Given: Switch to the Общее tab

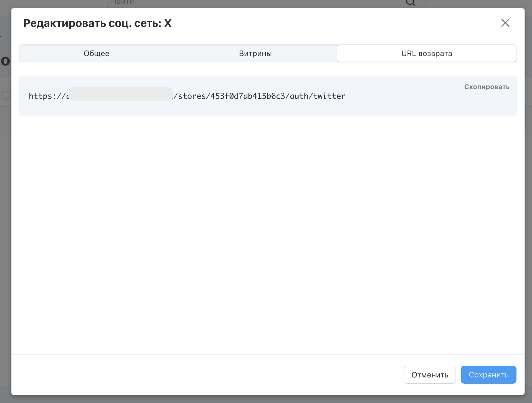Looking at the screenshot, I should (97, 53).
